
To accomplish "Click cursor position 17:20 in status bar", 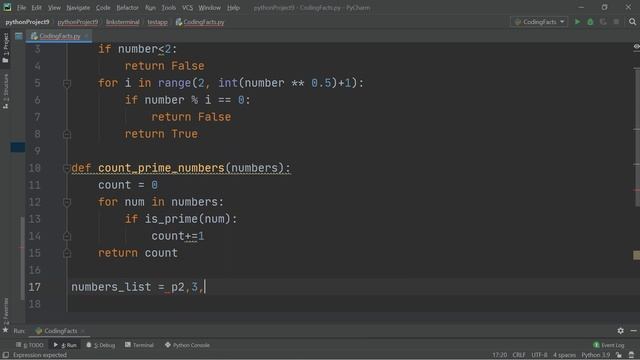I will coord(499,355).
